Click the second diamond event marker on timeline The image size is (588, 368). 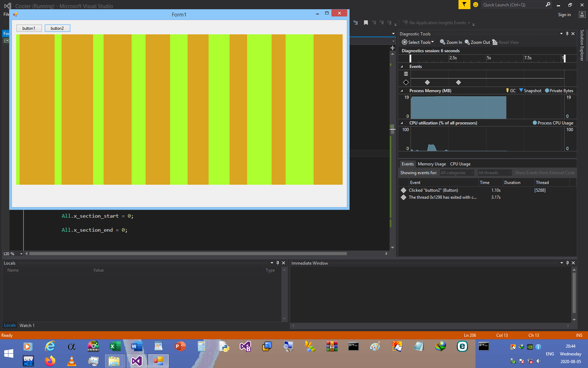pos(458,82)
